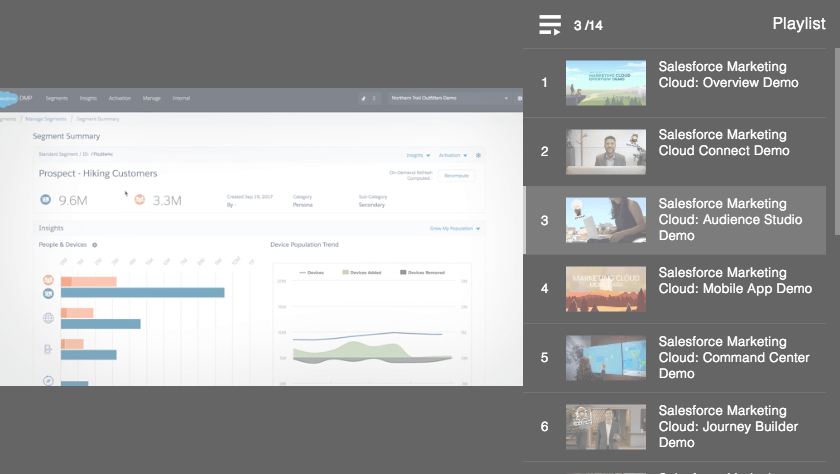Open the Mobile App Demo thumbnail
840x474 pixels.
point(606,289)
